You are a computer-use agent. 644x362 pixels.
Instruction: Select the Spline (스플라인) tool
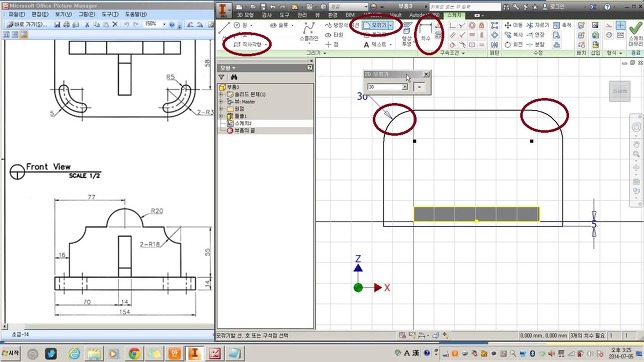[309, 32]
